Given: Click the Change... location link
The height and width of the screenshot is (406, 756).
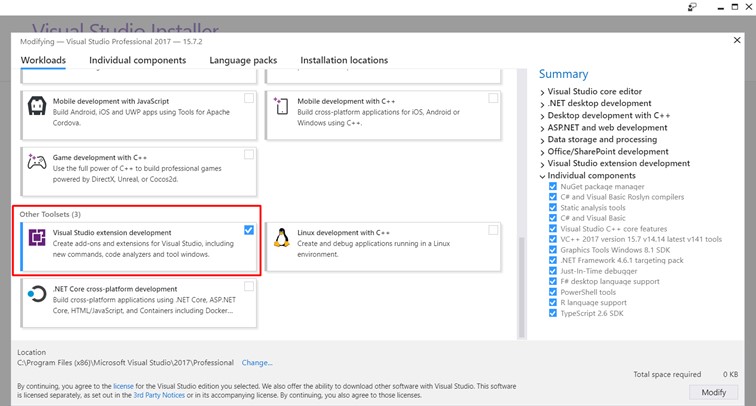Looking at the screenshot, I should [x=257, y=363].
